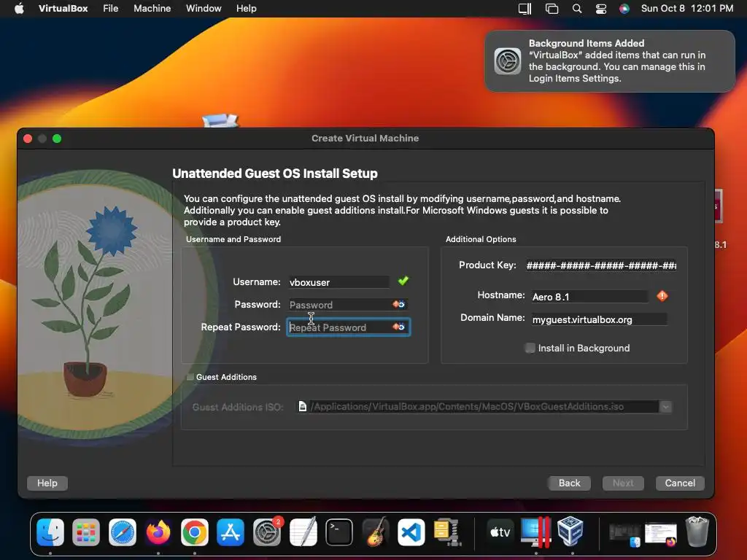This screenshot has height=560, width=747.
Task: Open the VirtualBox application menu
Action: click(x=63, y=8)
